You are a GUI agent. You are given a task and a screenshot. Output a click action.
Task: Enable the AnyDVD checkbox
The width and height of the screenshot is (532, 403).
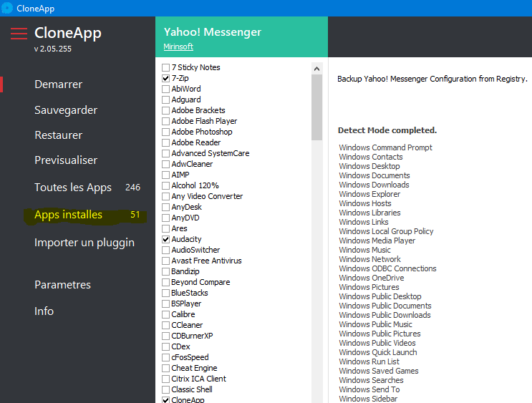tap(165, 218)
